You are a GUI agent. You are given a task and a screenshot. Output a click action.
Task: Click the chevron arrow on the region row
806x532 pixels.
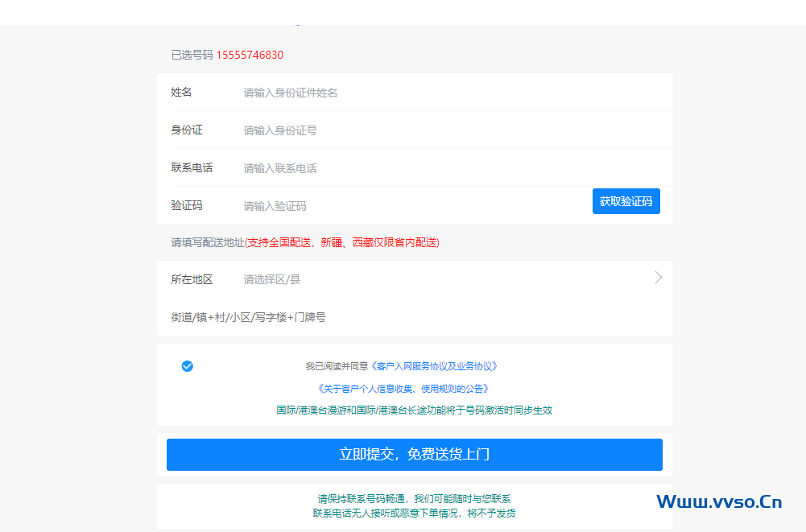point(659,278)
